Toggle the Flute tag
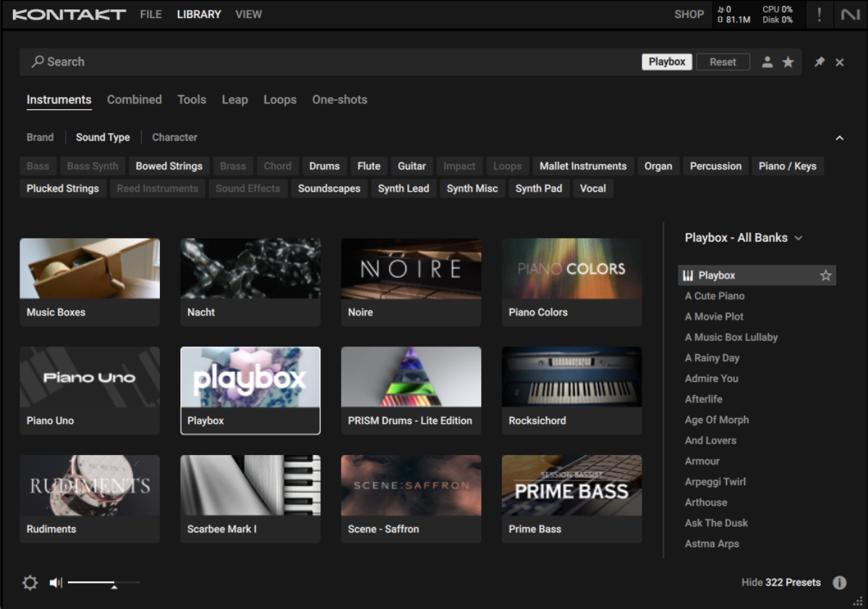 pos(369,166)
